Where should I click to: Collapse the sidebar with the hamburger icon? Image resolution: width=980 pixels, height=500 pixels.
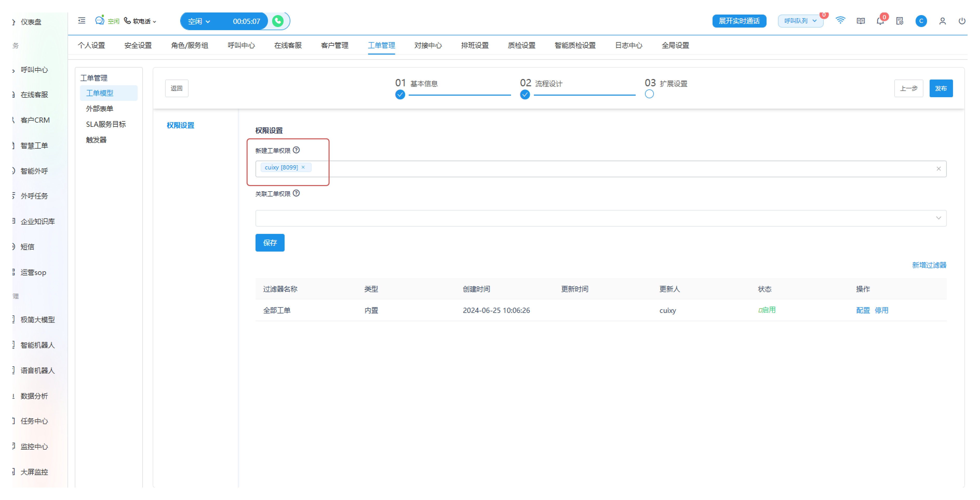(x=82, y=21)
